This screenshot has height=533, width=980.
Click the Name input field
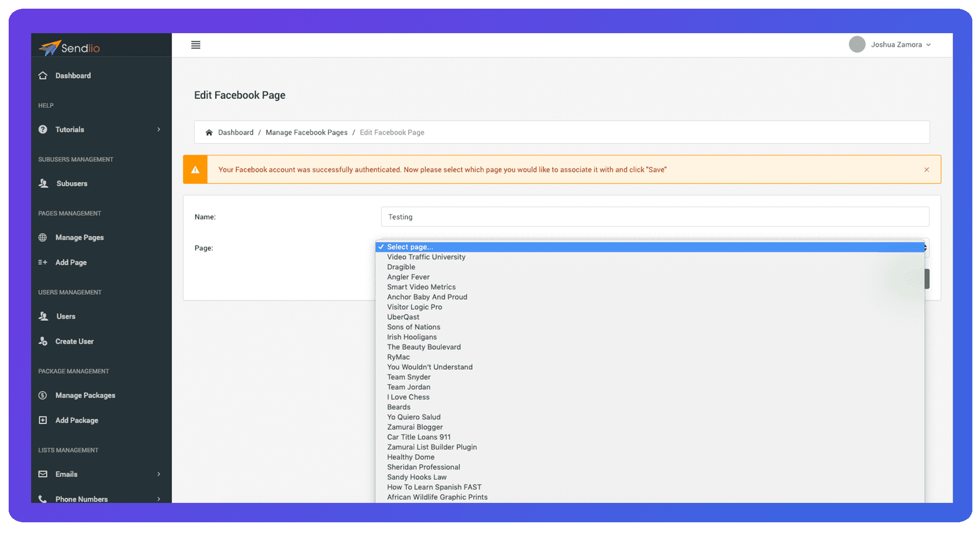(x=654, y=217)
